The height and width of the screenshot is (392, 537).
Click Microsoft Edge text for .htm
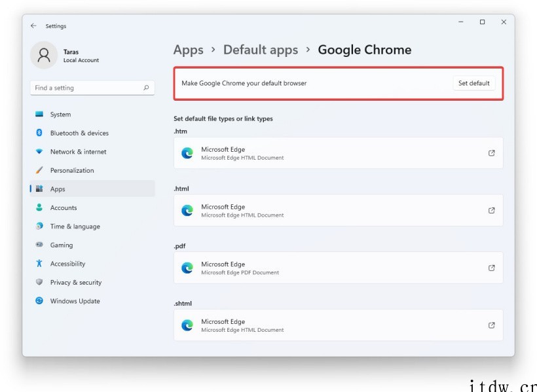223,149
